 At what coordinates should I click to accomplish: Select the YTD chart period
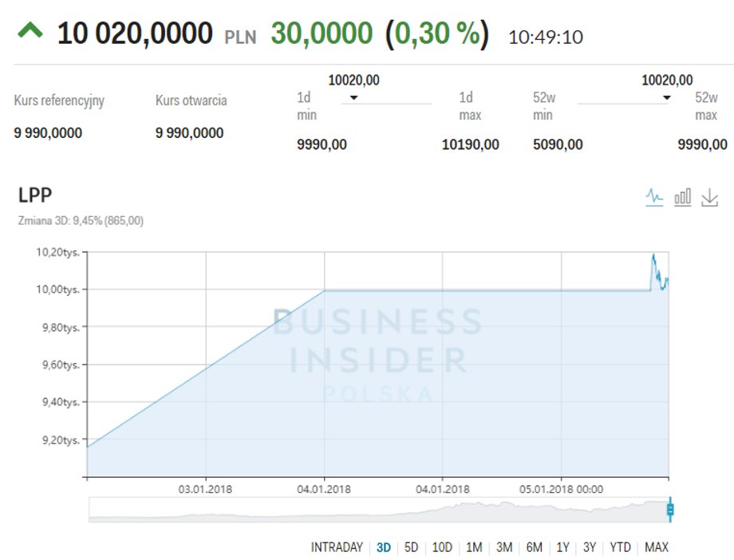[x=620, y=547]
